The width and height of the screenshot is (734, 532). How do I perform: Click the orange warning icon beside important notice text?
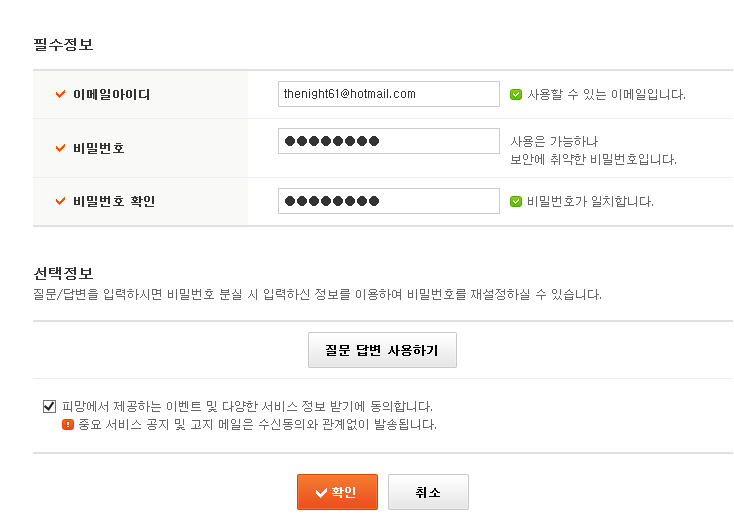click(68, 424)
